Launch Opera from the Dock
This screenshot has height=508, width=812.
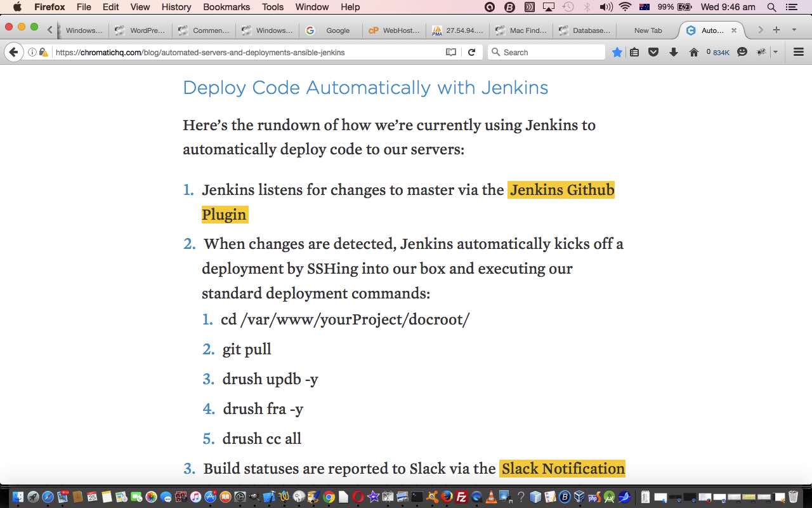(358, 497)
